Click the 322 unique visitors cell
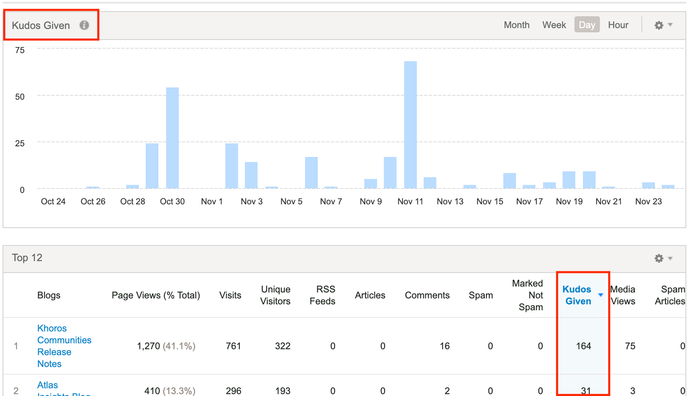 coord(283,346)
